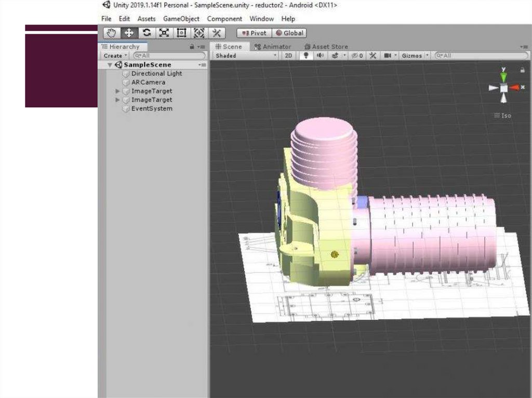The image size is (532, 398).
Task: Click the Pivot toggle button
Action: [x=254, y=33]
